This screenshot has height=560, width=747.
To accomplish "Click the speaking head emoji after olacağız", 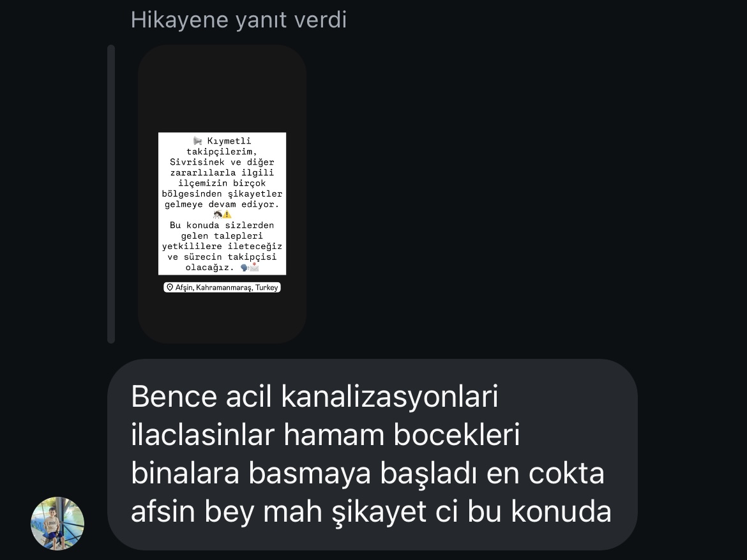I will pos(245,268).
